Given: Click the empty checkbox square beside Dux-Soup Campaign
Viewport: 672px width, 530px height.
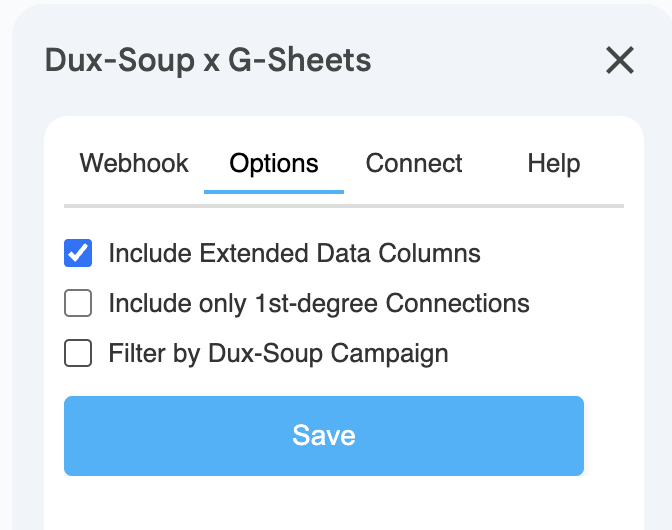Looking at the screenshot, I should tap(78, 353).
